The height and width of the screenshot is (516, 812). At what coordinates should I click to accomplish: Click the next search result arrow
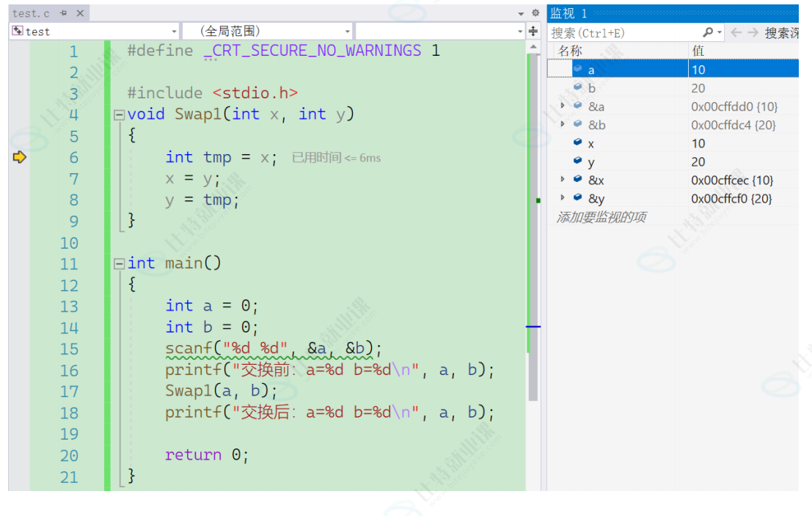click(753, 32)
